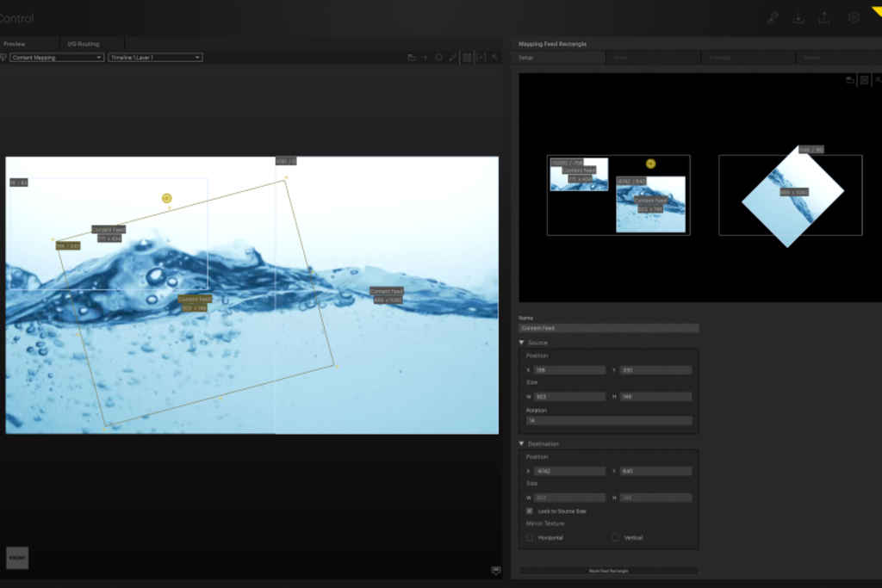
Task: Click the framed square icon above the feed viewer
Action: tap(865, 80)
